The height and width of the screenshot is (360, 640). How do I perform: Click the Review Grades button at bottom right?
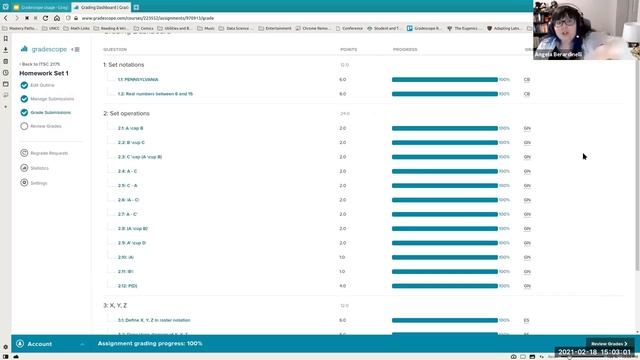(x=609, y=344)
